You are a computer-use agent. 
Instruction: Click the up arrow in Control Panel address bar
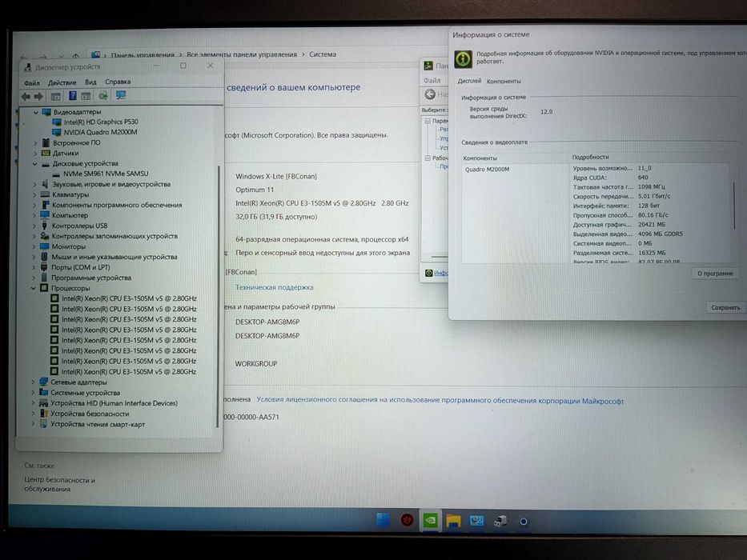[x=76, y=56]
